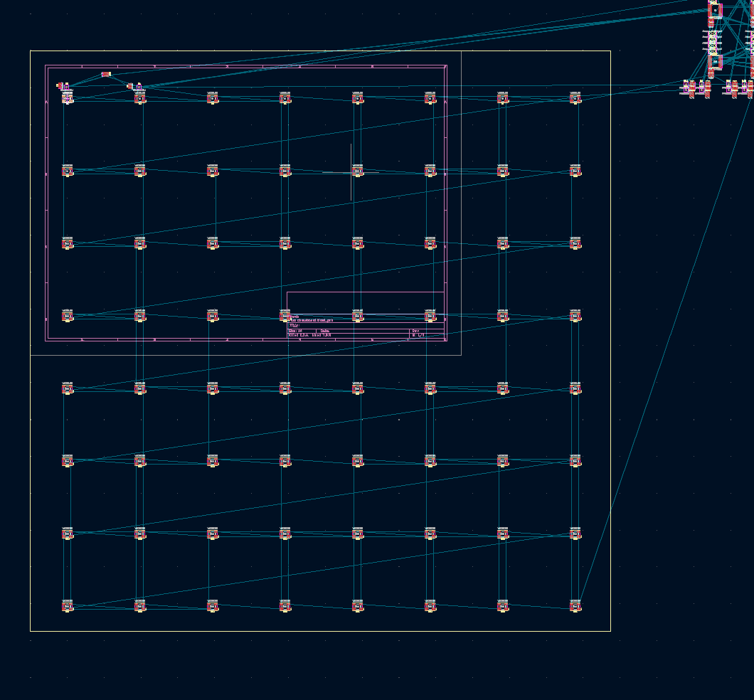754x700 pixels.
Task: Select the LED footprint under the crosshair cursor
Action: pos(358,171)
